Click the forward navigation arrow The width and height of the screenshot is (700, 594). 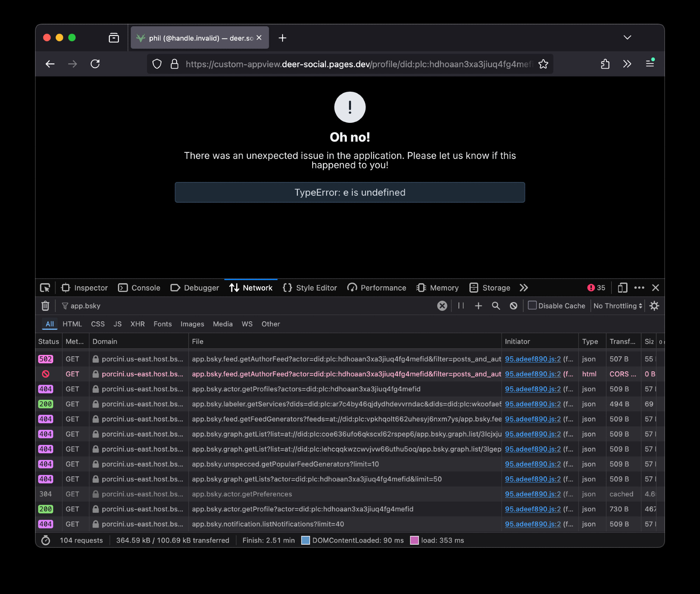[72, 64]
